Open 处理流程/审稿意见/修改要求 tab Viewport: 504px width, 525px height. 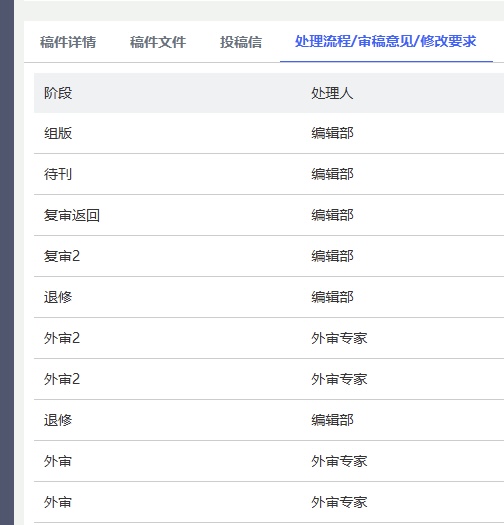[x=385, y=42]
